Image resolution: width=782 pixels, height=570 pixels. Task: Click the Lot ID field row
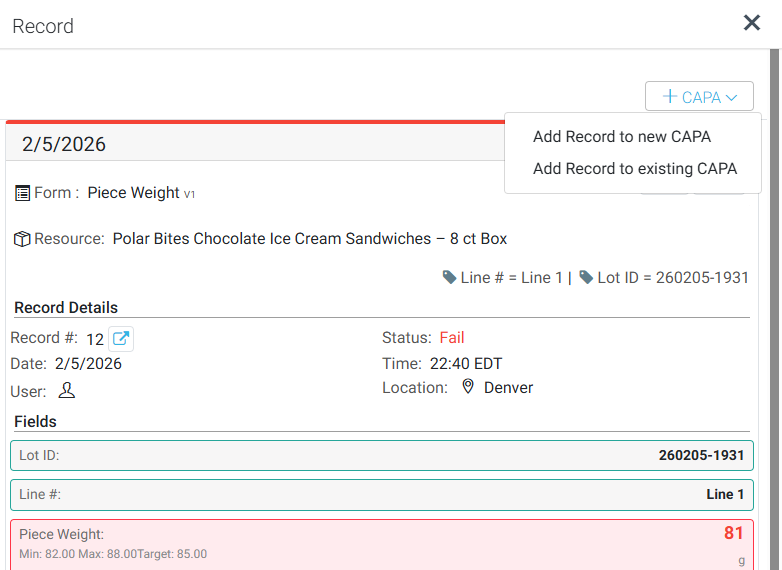coord(381,455)
